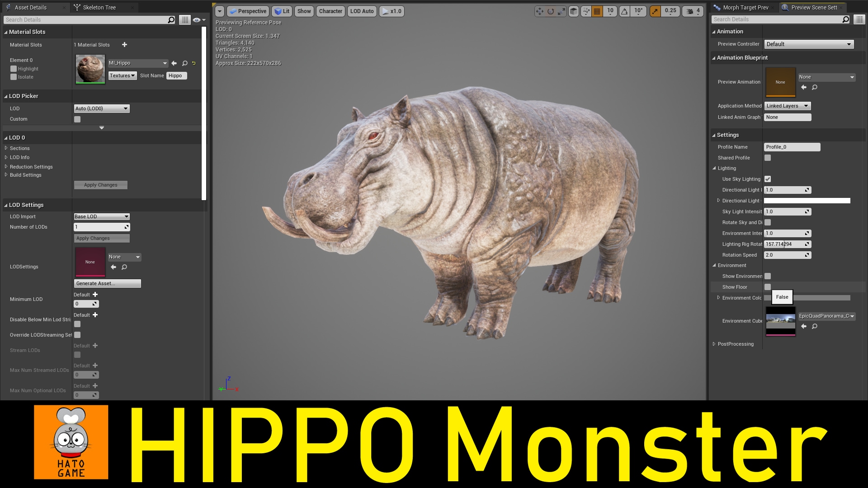
Task: Open the eye view options in Asset Details
Action: (197, 19)
